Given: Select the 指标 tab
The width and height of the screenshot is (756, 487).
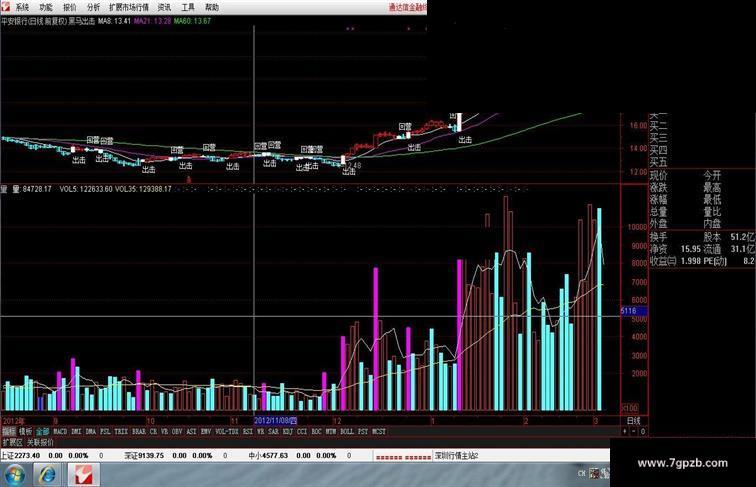Looking at the screenshot, I should pos(9,432).
